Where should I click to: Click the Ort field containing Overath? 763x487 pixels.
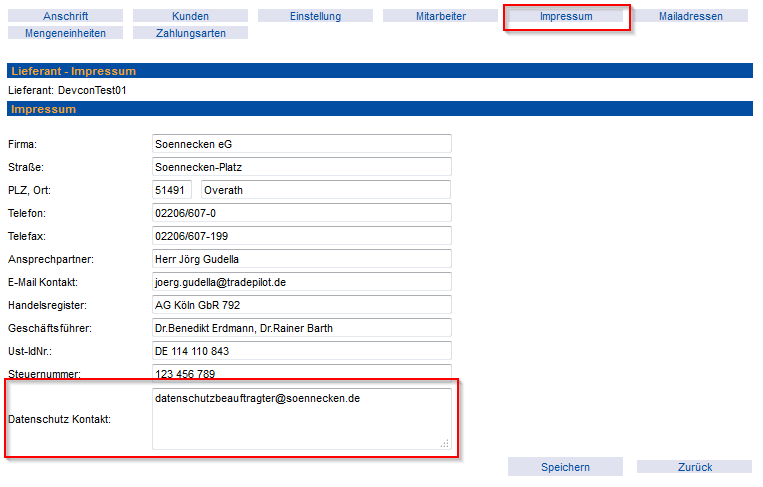[x=326, y=190]
